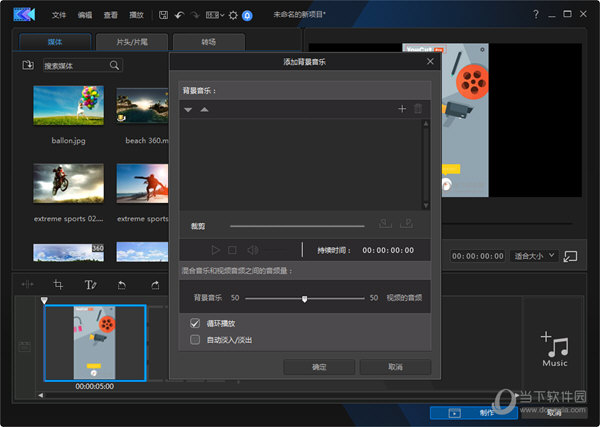Screen dimensions: 600x427
Task: Click the add music plus icon
Action: 402,108
